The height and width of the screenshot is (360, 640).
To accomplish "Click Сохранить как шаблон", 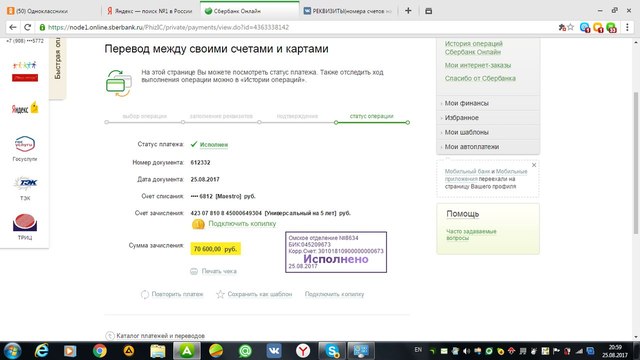I will (260, 294).
